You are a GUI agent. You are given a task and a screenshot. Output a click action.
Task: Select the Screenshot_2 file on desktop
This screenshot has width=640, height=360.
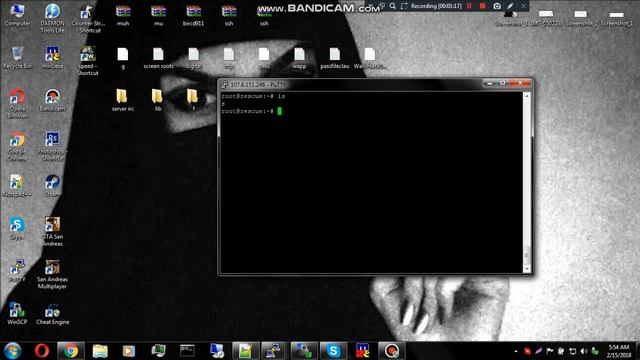(581, 18)
